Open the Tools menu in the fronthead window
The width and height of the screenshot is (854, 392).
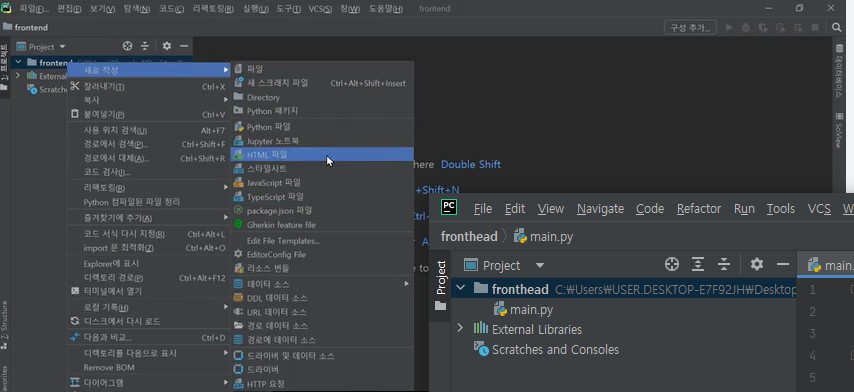[x=781, y=209]
